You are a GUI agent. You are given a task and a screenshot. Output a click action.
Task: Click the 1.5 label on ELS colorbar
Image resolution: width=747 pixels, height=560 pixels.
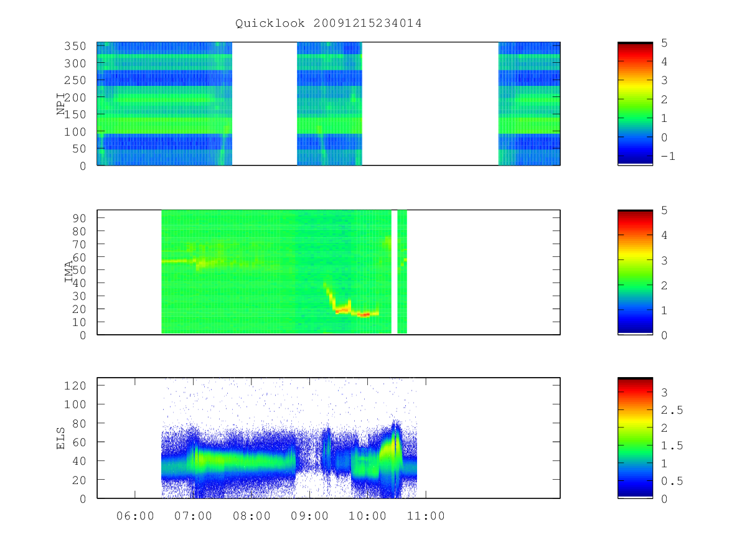[670, 446]
